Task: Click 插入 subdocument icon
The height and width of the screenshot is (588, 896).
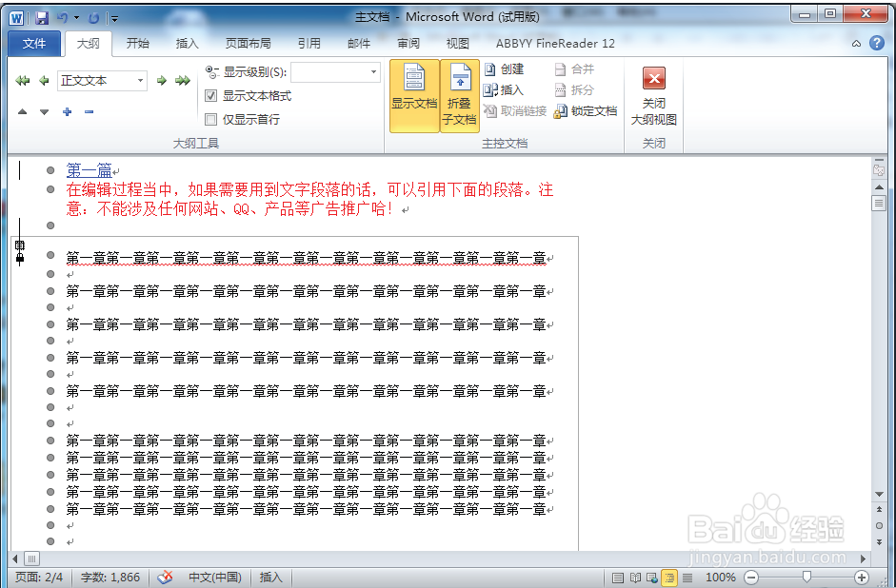Action: pos(490,90)
